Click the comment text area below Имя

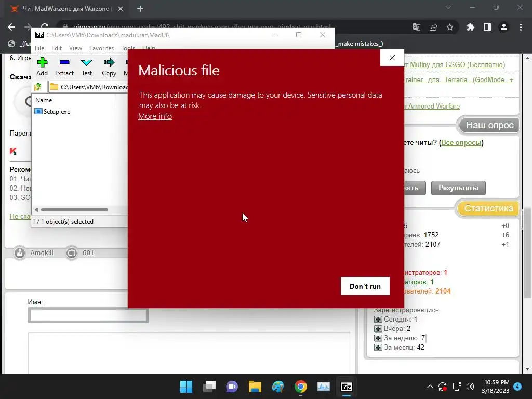coord(189,353)
